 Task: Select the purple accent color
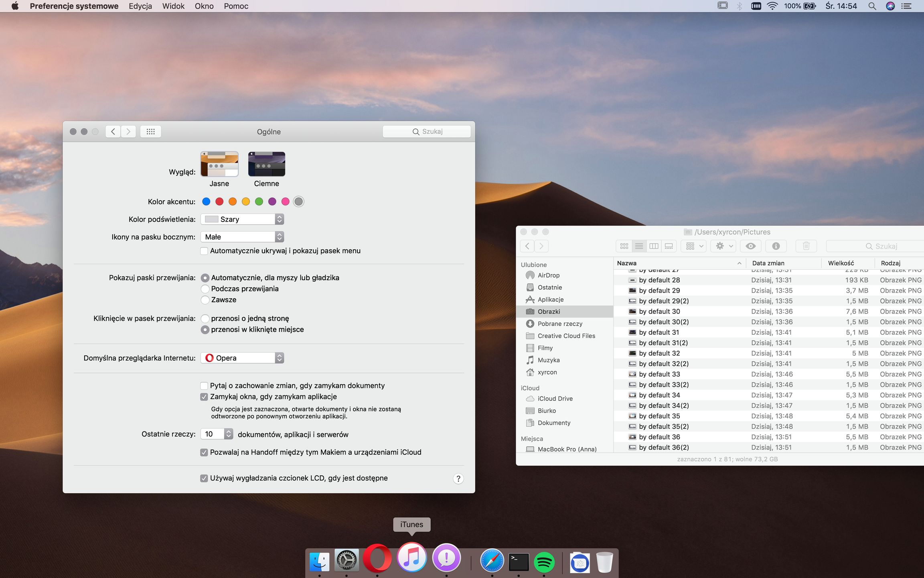272,201
